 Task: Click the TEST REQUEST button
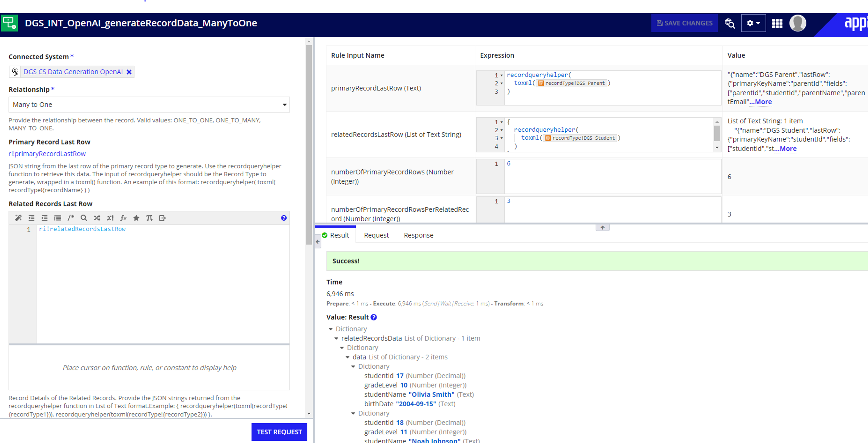[x=279, y=432]
